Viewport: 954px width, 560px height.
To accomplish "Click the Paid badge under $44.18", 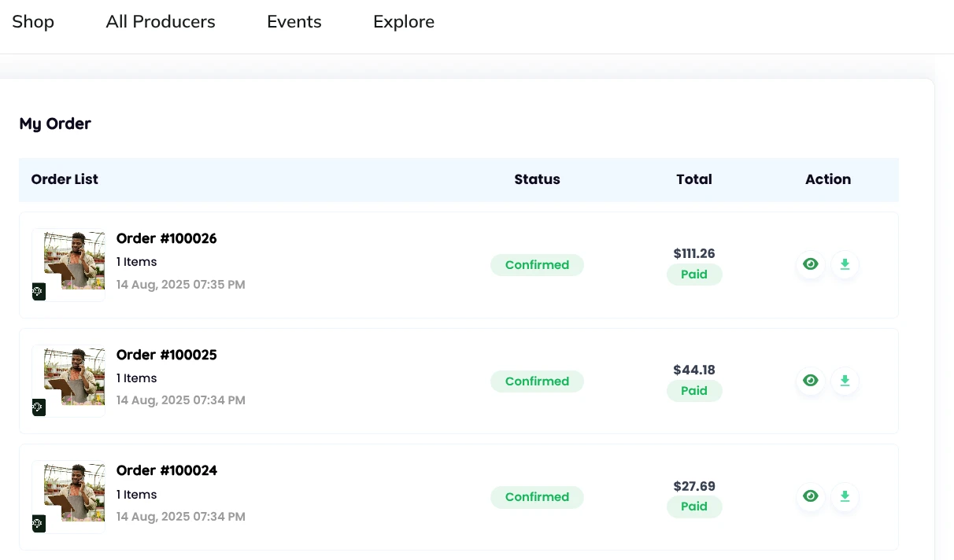I will coord(694,391).
